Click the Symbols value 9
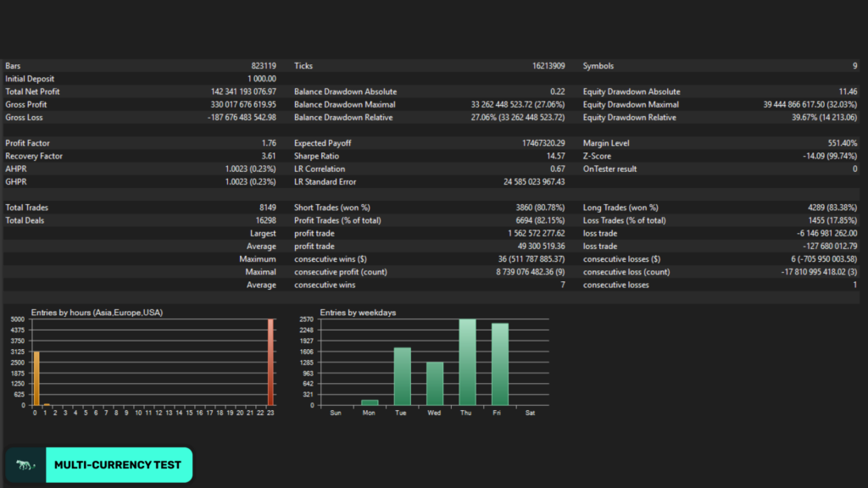The height and width of the screenshot is (488, 868). point(854,66)
